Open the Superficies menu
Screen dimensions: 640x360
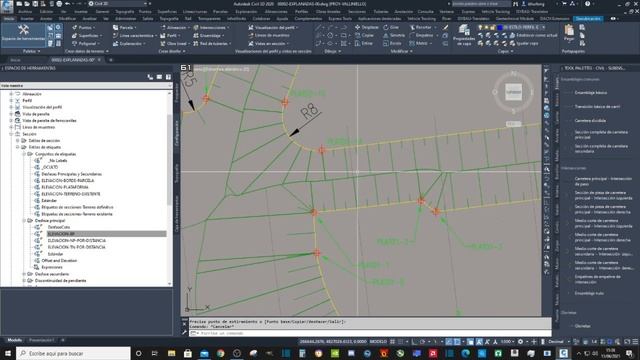pos(167,12)
